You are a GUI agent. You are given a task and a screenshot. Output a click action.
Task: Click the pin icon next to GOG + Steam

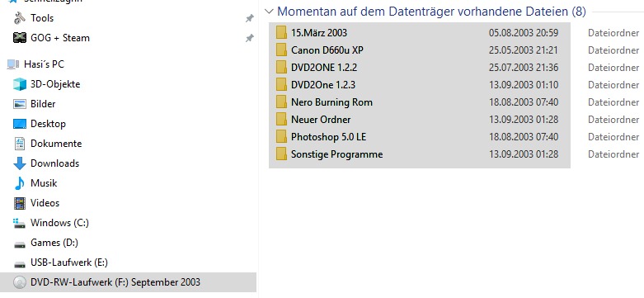(x=249, y=38)
